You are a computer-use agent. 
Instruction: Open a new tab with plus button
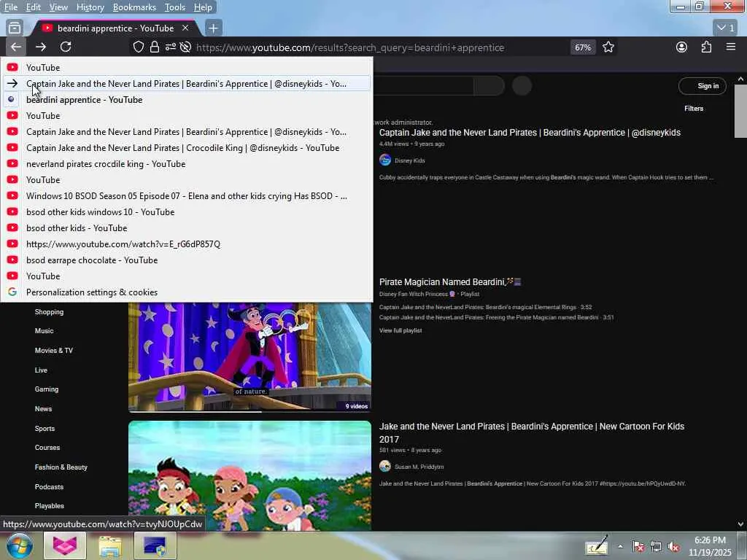214,28
